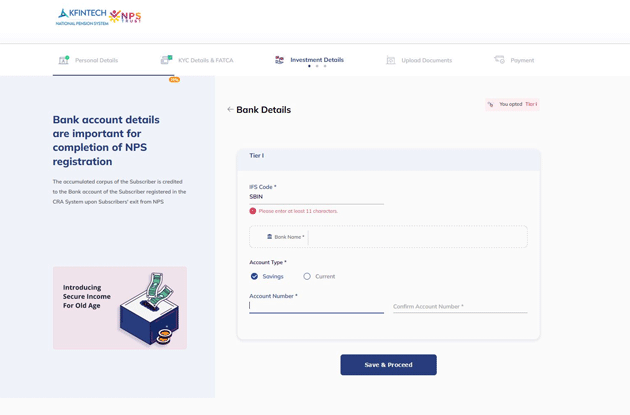Select the Savings account type
The height and width of the screenshot is (415, 630).
255,276
